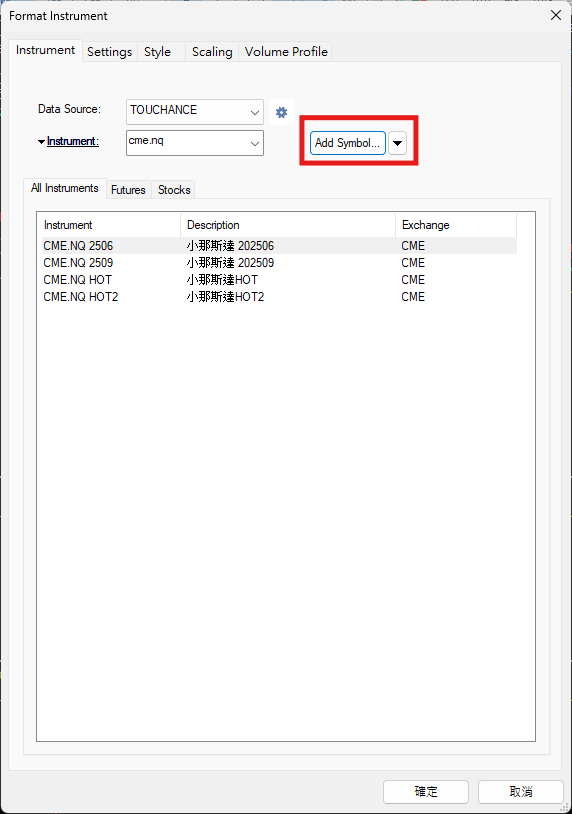Show the Futures instrument list tab

(x=128, y=190)
